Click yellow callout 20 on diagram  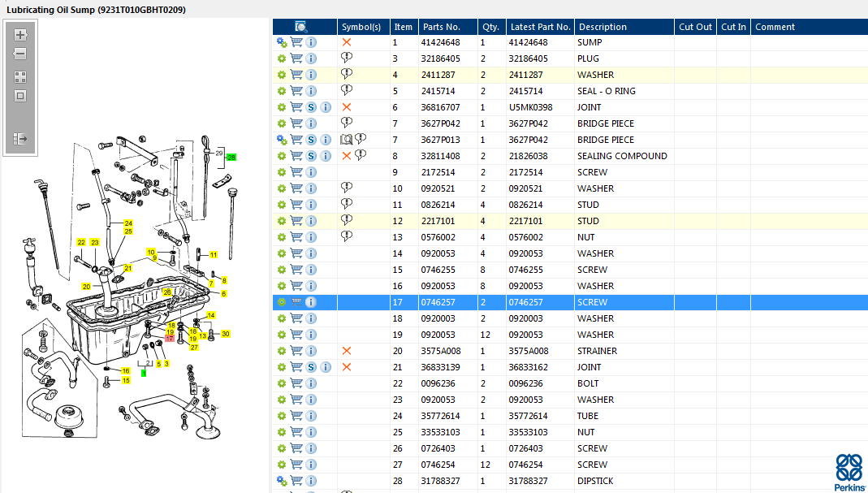86,287
